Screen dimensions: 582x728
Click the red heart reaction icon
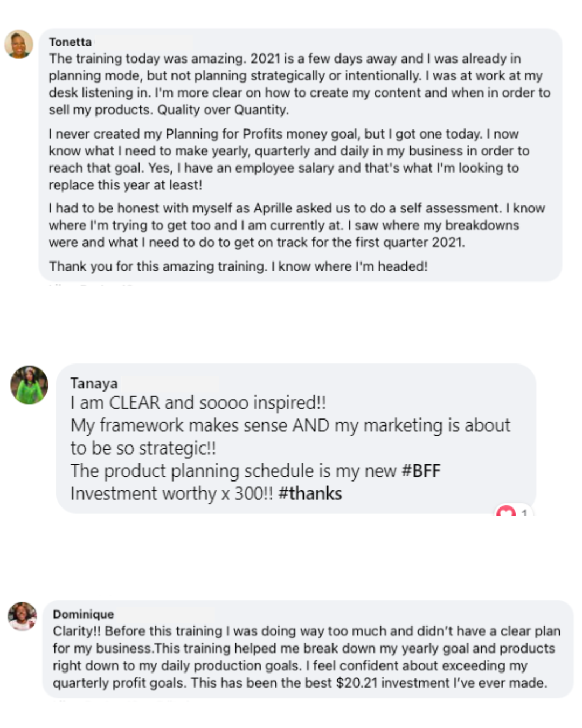506,511
